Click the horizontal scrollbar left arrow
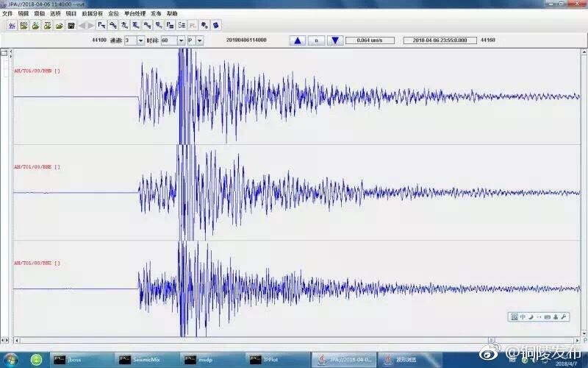The image size is (588, 368). (x=16, y=340)
